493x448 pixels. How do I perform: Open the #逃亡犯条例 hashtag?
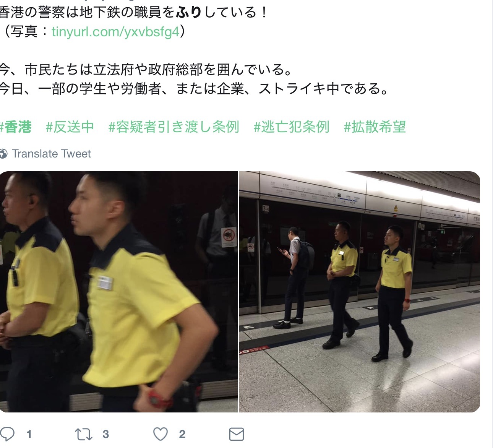point(291,127)
